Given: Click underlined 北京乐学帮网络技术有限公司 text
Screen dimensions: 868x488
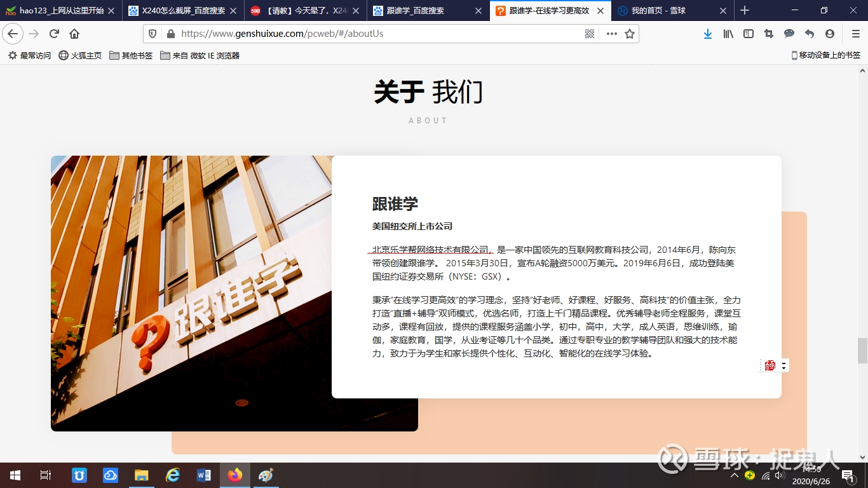Looking at the screenshot, I should click(431, 250).
